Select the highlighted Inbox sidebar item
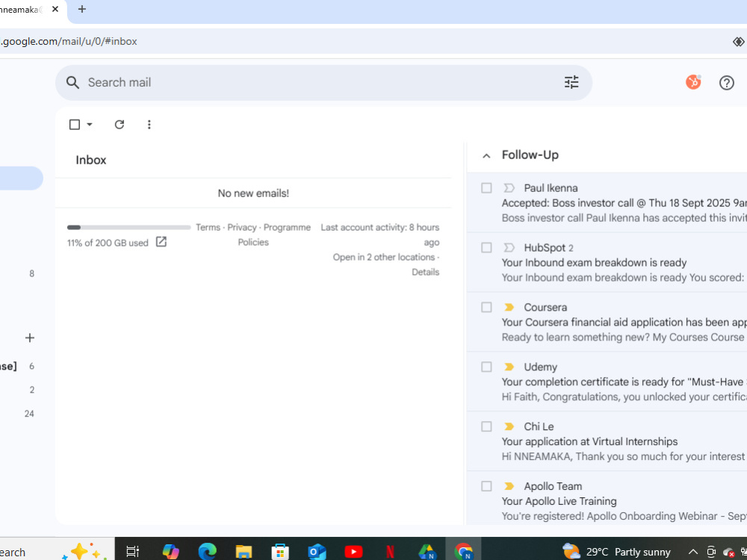 22,178
